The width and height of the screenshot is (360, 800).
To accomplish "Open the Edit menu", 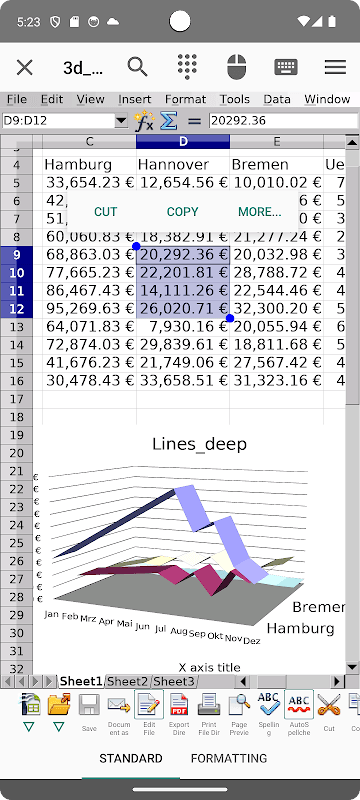I will pos(52,99).
